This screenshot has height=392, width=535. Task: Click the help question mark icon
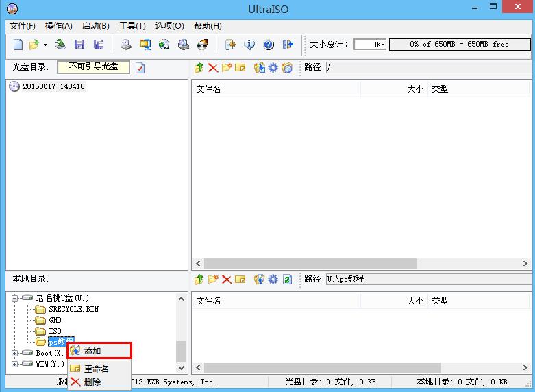point(269,45)
